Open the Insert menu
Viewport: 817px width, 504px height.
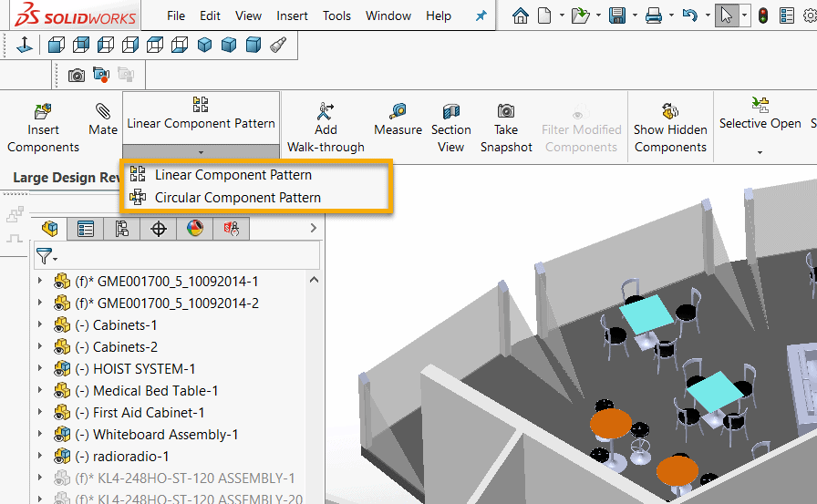(x=292, y=16)
